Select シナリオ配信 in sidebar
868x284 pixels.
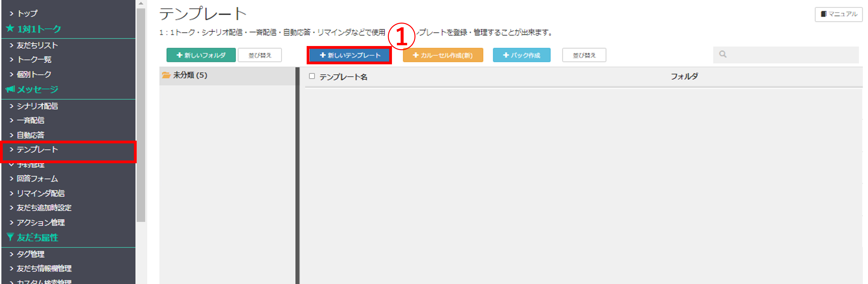point(37,106)
